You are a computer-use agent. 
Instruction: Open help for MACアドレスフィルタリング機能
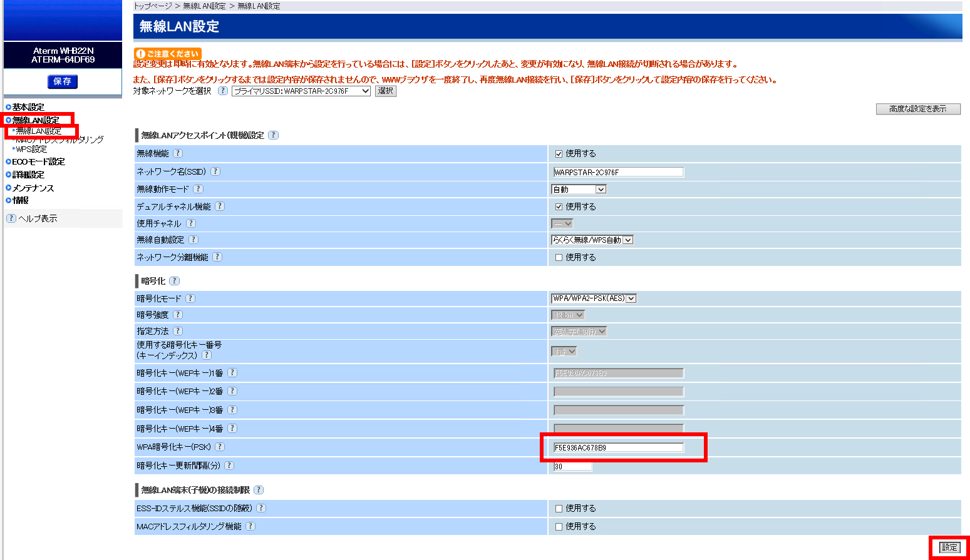(250, 526)
